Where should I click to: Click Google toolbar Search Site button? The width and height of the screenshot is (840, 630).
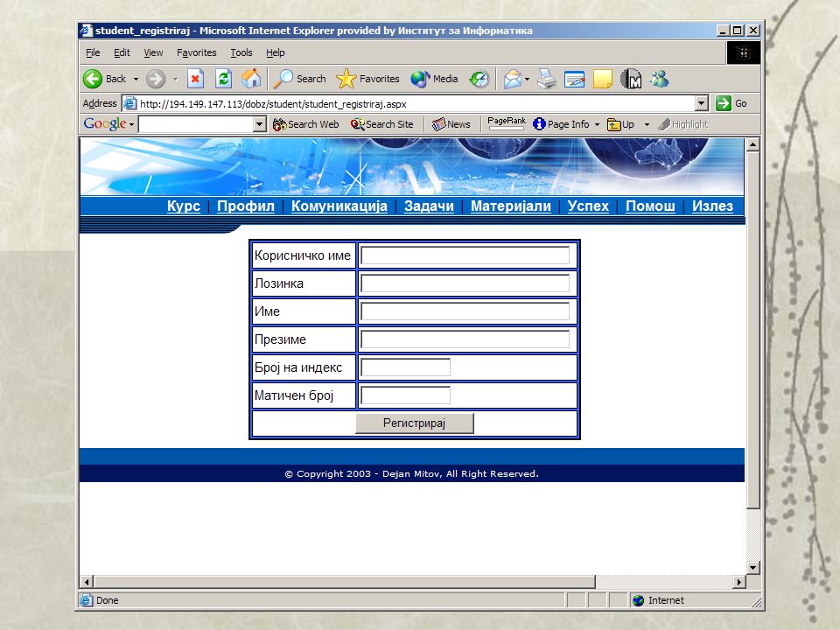pos(382,124)
